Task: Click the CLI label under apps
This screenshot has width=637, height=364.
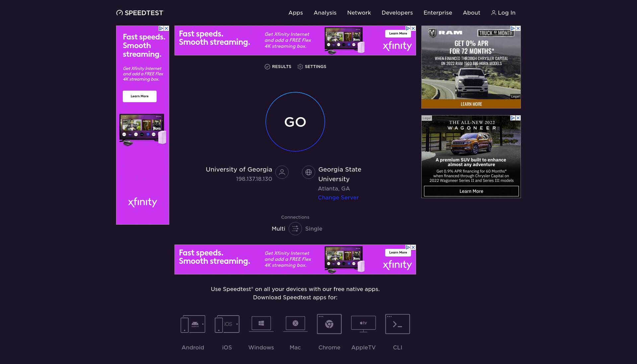Action: tap(397, 347)
